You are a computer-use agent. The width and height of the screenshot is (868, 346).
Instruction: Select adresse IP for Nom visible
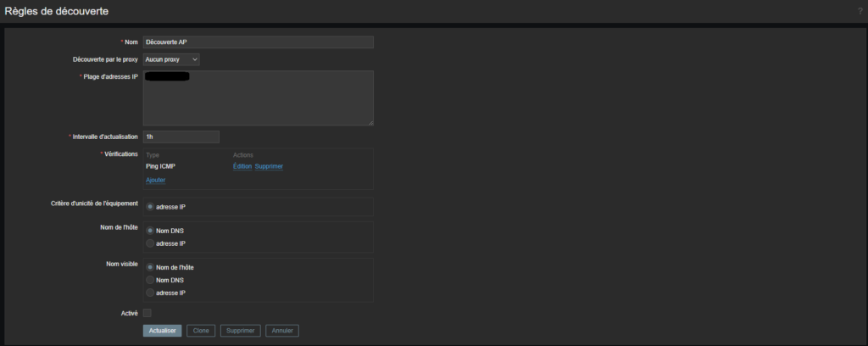[151, 293]
